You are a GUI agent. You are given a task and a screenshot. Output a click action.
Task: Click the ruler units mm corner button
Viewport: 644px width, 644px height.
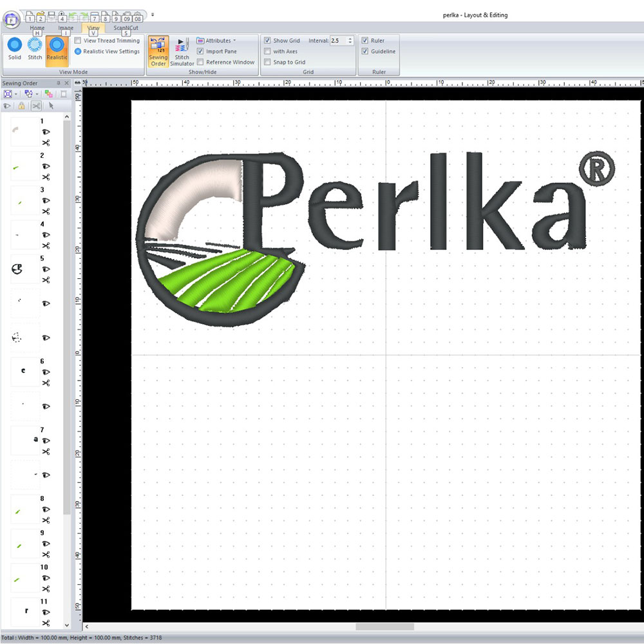(x=78, y=83)
